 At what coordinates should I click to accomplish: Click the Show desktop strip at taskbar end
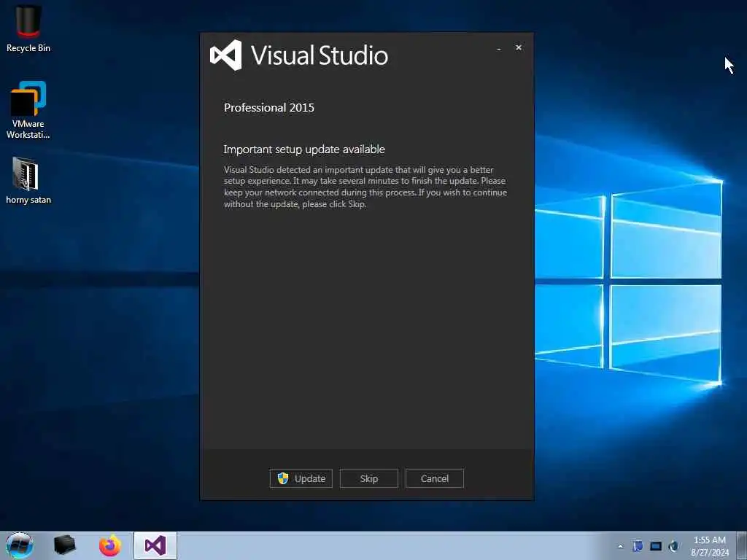(742, 546)
